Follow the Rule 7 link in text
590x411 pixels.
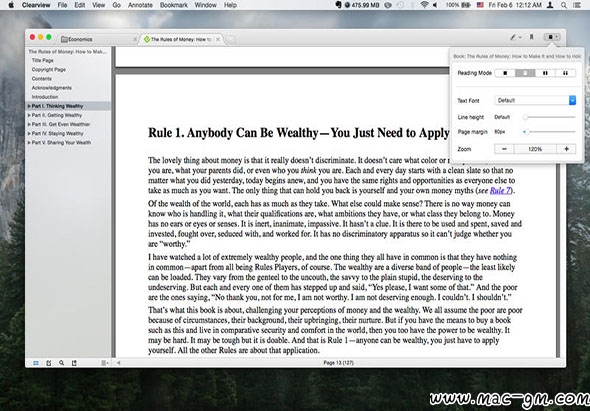[500, 190]
